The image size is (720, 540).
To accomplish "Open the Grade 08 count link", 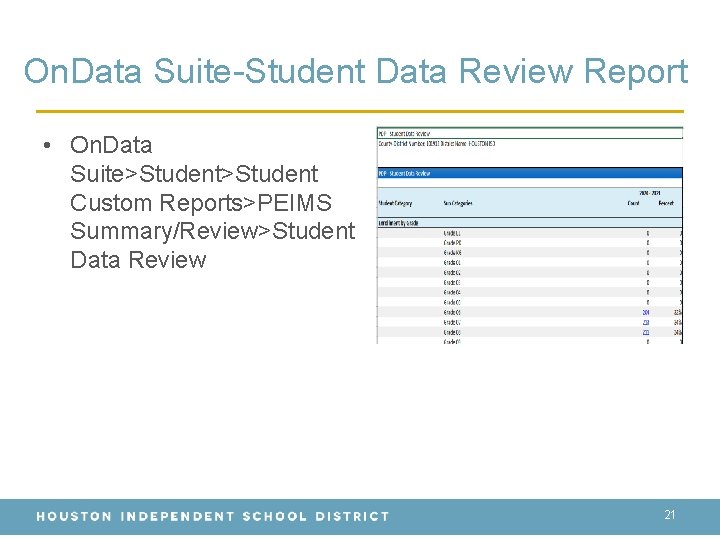I will tap(646, 332).
